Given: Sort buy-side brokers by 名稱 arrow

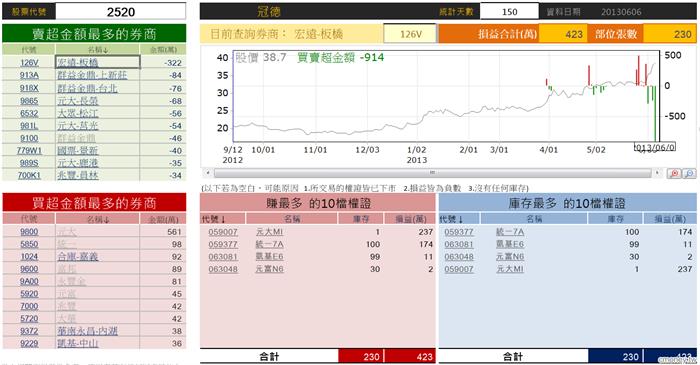Looking at the screenshot, I should click(105, 220).
